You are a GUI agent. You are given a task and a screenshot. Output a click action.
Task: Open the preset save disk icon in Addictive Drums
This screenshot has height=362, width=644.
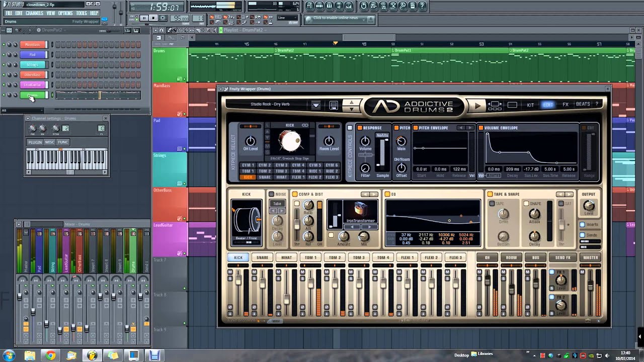click(x=334, y=105)
